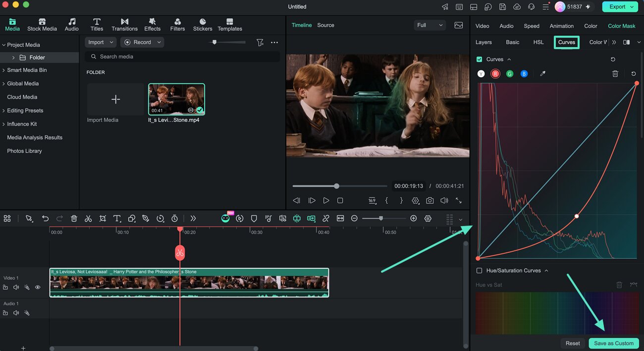Enable the Hue/Saturation Curves checkbox

(x=479, y=271)
